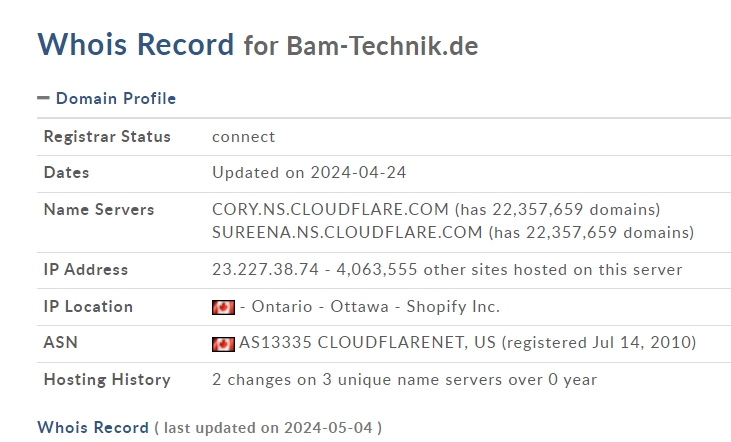This screenshot has height=442, width=731.
Task: Click the last updated on 2024-05-04 text
Action: coord(268,428)
